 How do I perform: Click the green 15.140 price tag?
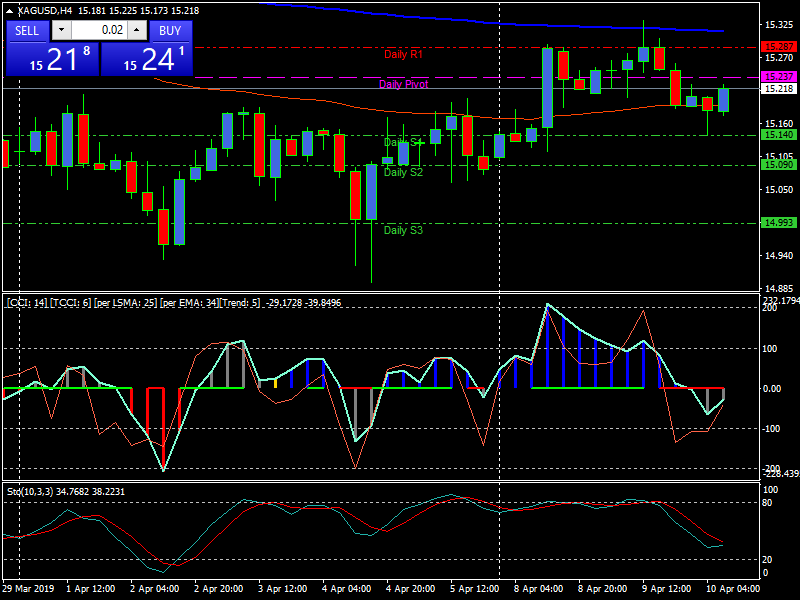coord(778,135)
